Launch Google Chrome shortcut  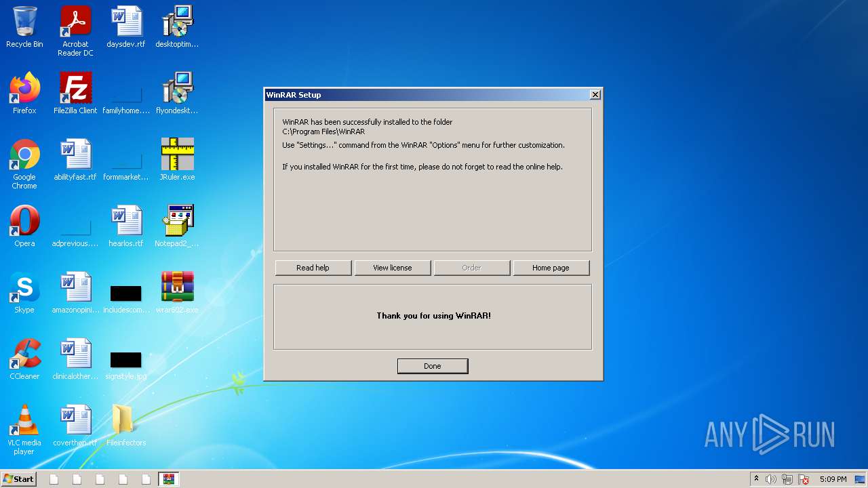point(24,164)
